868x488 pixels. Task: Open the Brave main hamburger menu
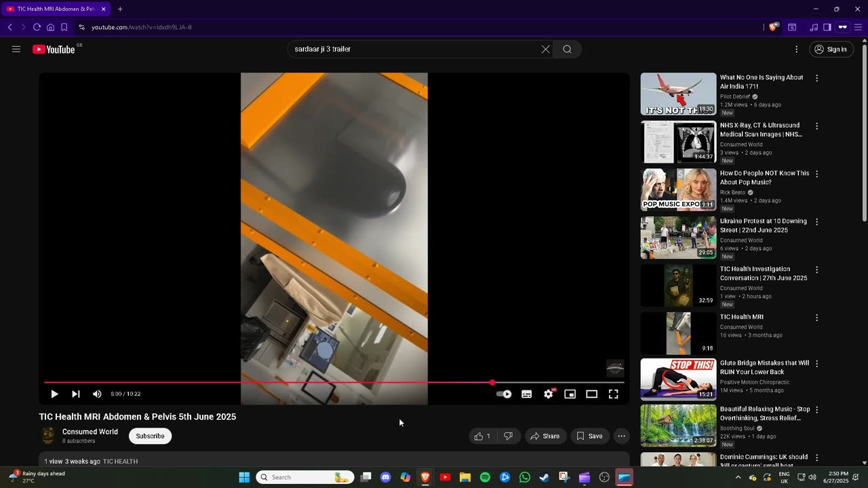pyautogui.click(x=858, y=27)
